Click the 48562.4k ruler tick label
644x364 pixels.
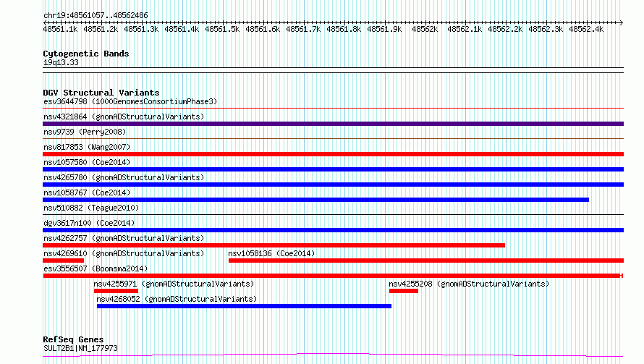pyautogui.click(x=586, y=29)
